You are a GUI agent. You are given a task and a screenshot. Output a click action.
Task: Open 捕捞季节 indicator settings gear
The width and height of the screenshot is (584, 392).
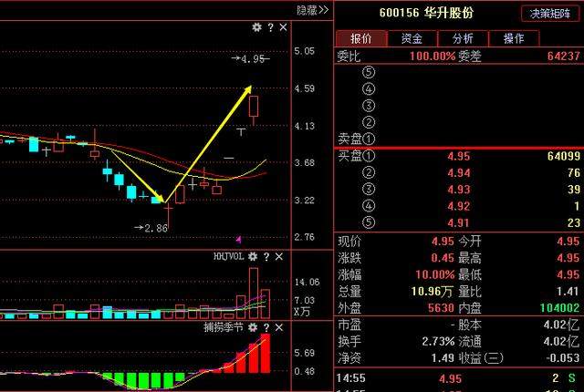pos(253,327)
